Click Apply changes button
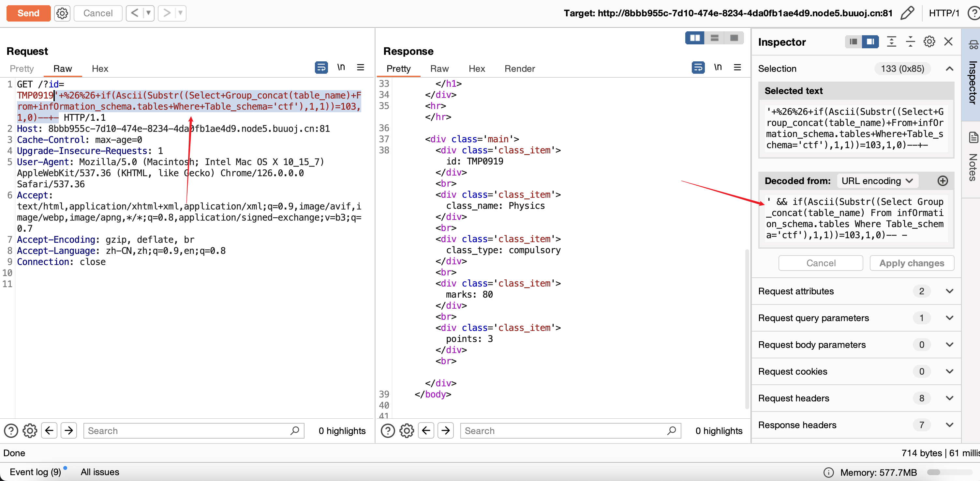Screen dimensions: 980x481 tap(912, 263)
